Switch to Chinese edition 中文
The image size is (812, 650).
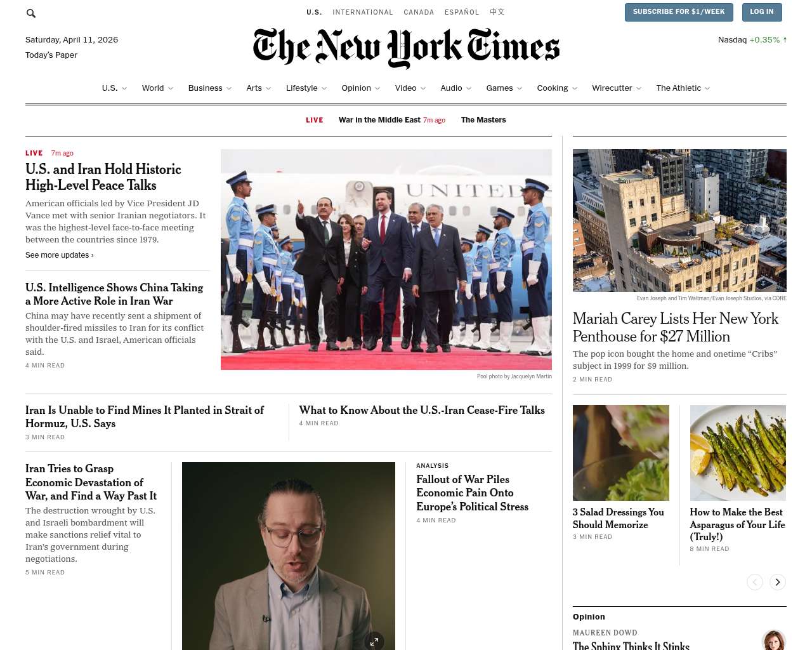(x=497, y=12)
